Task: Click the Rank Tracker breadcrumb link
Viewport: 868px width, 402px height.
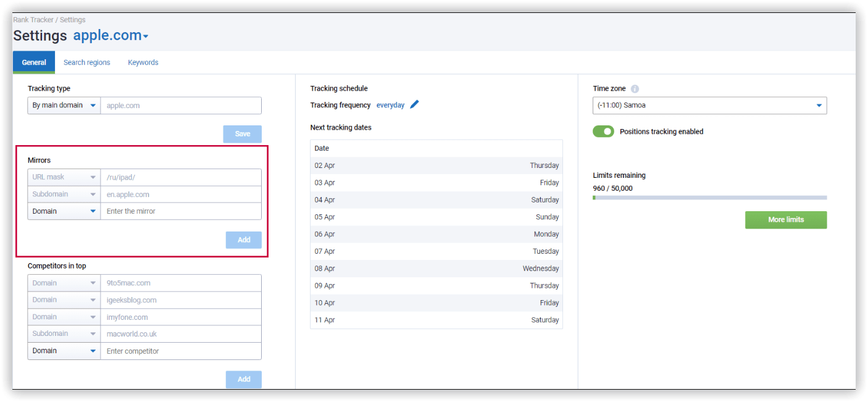Action: pyautogui.click(x=33, y=20)
